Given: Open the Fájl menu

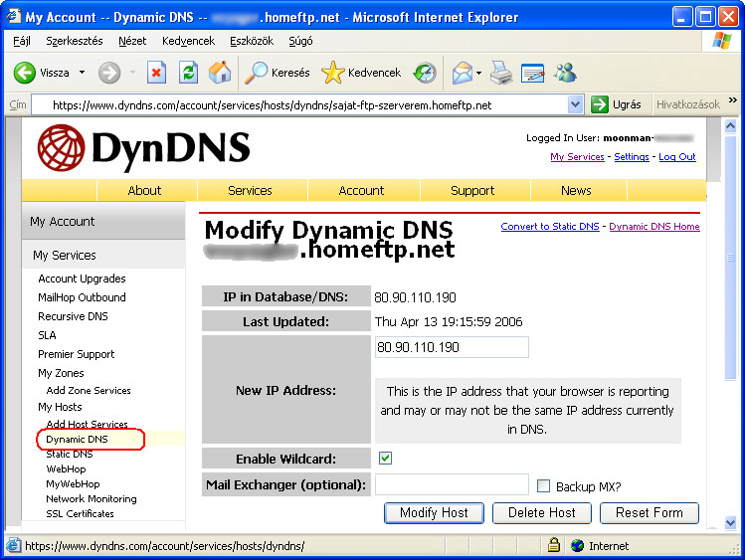Looking at the screenshot, I should point(22,41).
